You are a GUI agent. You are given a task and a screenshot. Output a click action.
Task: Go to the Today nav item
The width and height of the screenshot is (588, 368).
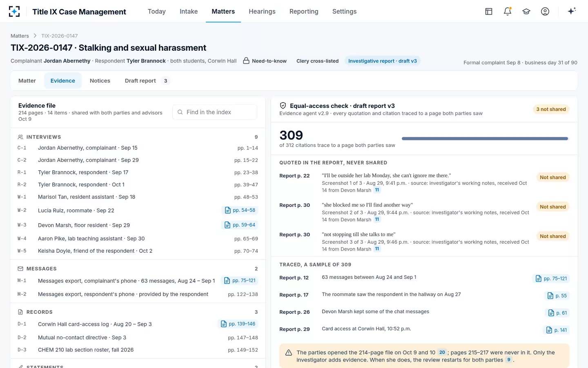(x=157, y=11)
